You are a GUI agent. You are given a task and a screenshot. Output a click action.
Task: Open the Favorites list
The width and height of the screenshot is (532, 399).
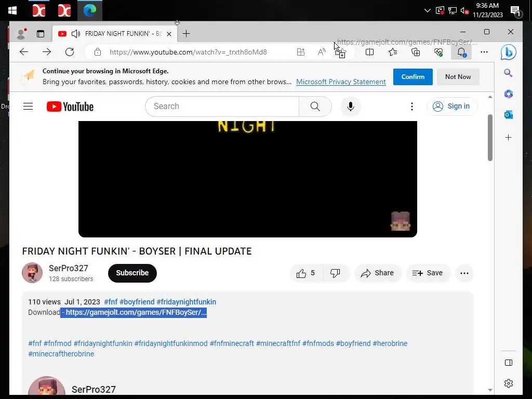pyautogui.click(x=393, y=52)
